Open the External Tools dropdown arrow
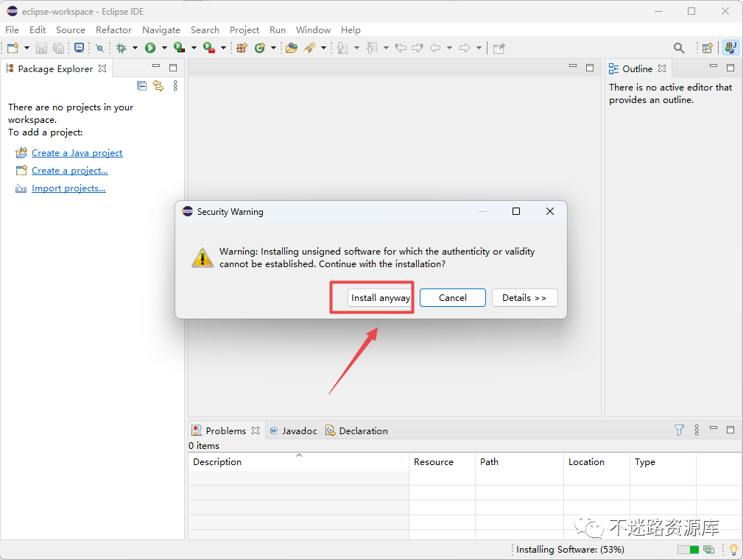Viewport: 743px width, 560px height. (223, 48)
